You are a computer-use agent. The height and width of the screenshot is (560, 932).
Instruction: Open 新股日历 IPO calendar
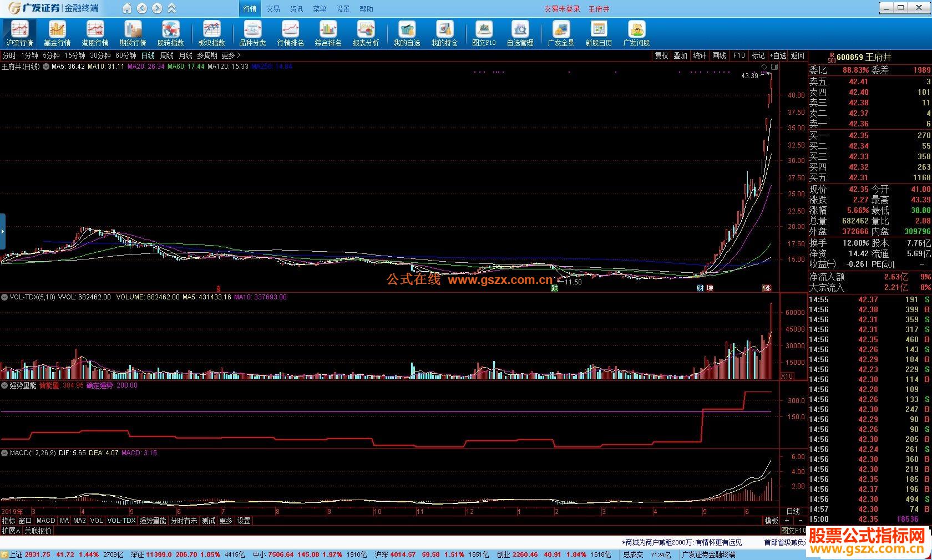click(599, 33)
